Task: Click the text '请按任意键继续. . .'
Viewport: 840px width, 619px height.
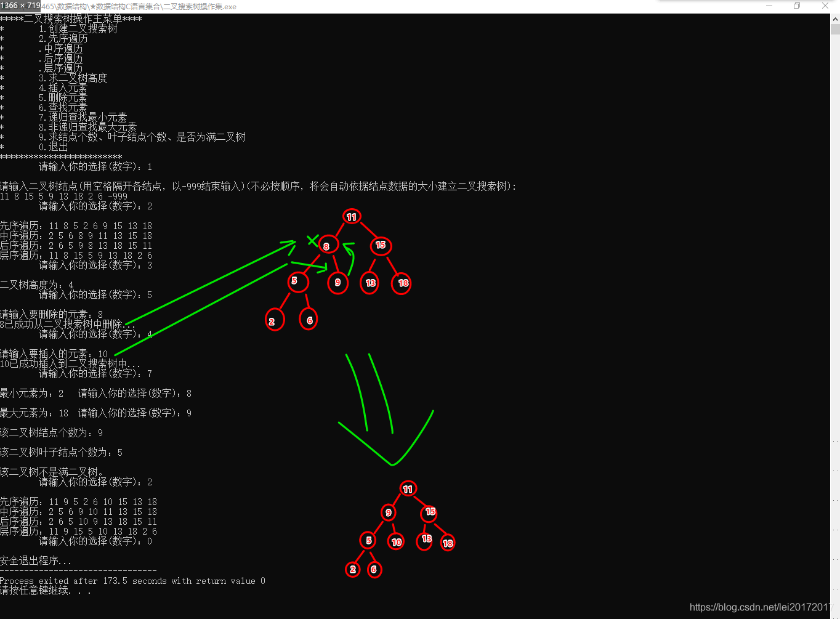Action: coord(46,591)
